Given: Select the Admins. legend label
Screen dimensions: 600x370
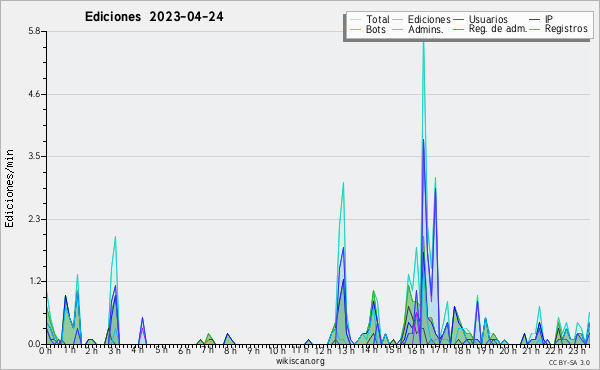Looking at the screenshot, I should click(426, 29).
